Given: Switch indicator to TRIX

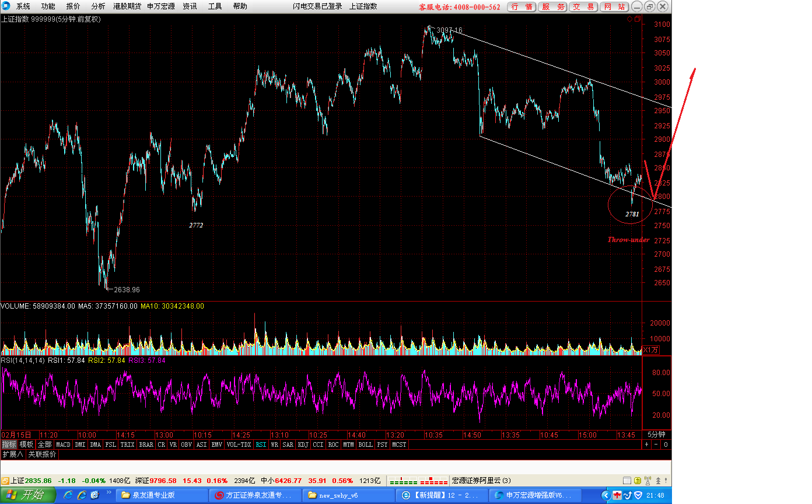Looking at the screenshot, I should 127,444.
